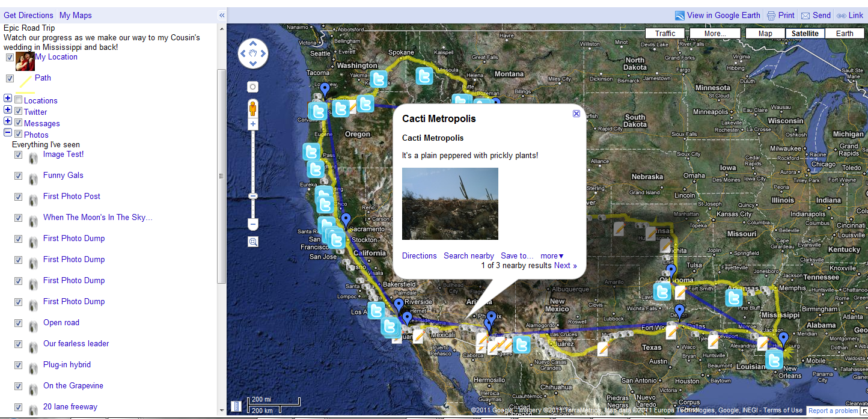Uncheck the Open road checkbox

19,323
